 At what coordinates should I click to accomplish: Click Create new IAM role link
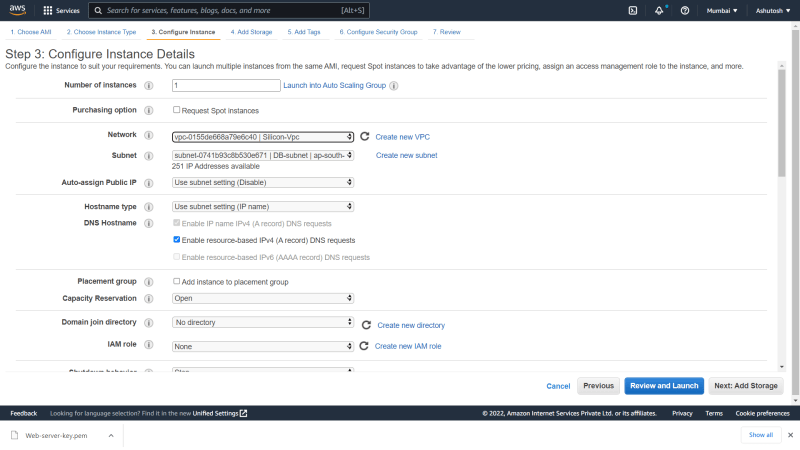[408, 346]
